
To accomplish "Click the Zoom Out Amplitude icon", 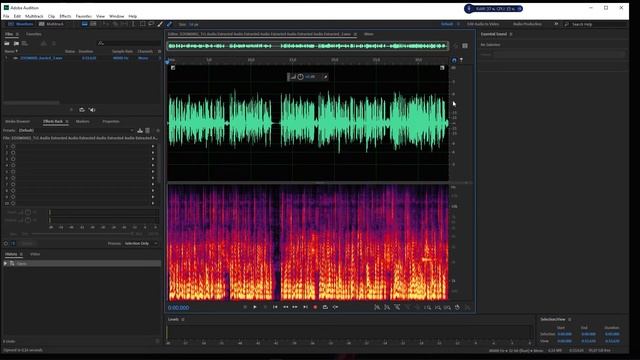I will (387, 307).
